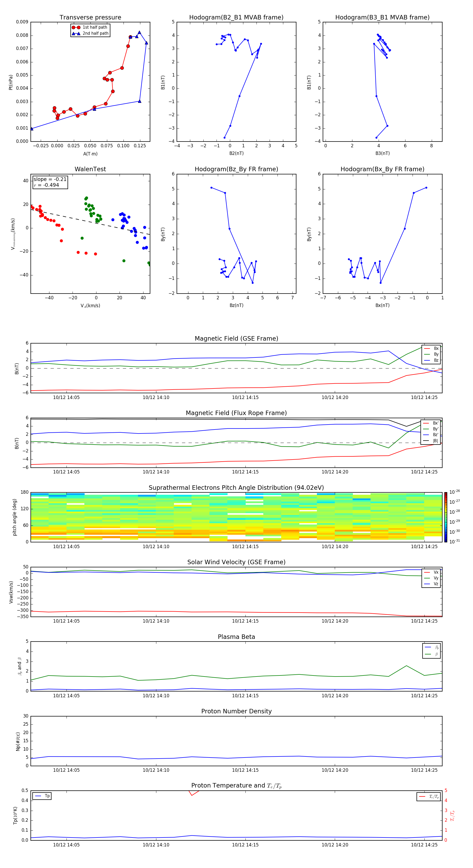
Task: Click the "Magnetic Field (GSE Frame)" title
Action: [x=236, y=339]
